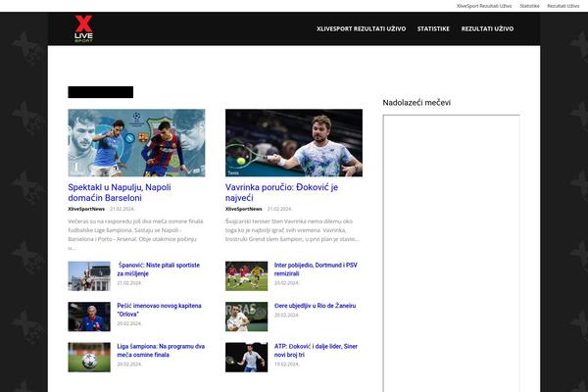Open Vavrinka tennis article image
588x392 pixels.
point(294,142)
